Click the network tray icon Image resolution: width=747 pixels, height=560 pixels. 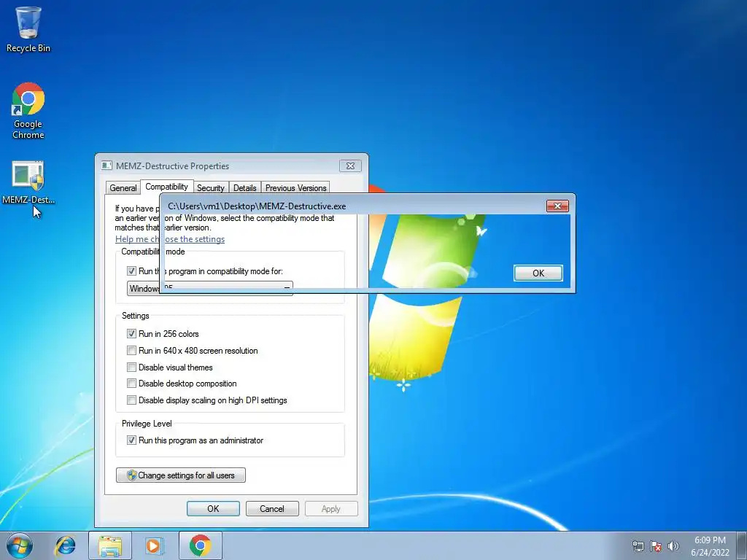638,546
